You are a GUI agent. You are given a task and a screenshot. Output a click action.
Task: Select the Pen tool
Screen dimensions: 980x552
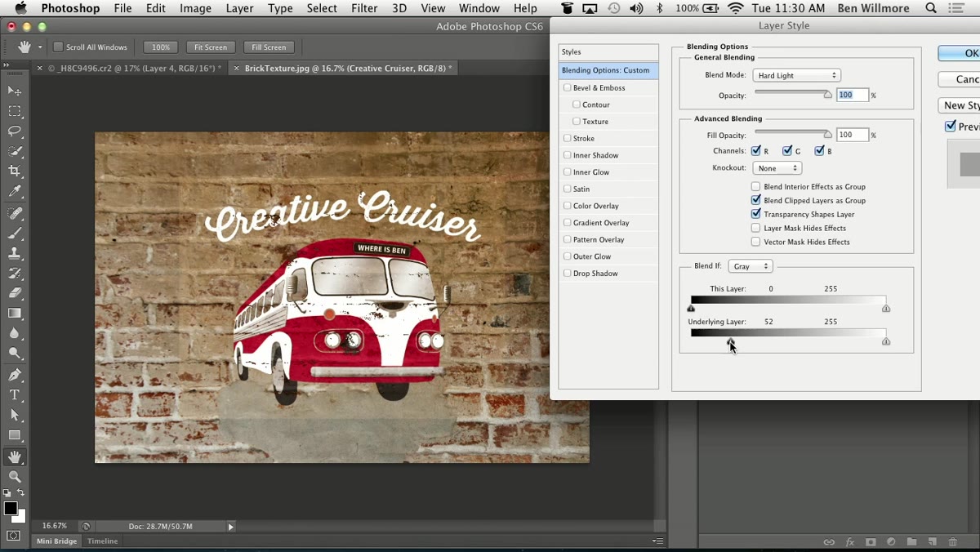(15, 375)
